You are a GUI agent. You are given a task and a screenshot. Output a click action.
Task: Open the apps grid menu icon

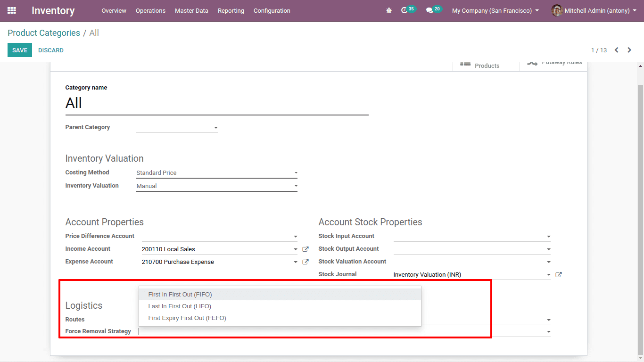point(12,10)
